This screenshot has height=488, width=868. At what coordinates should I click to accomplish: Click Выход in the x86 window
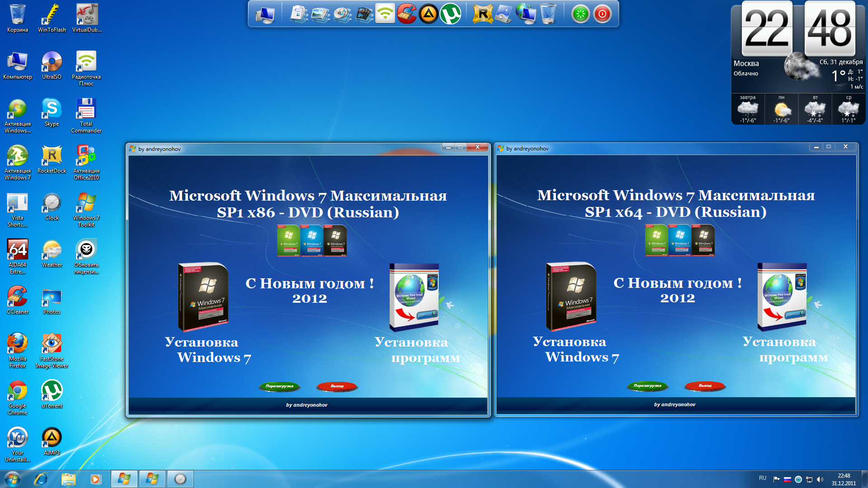tap(337, 386)
